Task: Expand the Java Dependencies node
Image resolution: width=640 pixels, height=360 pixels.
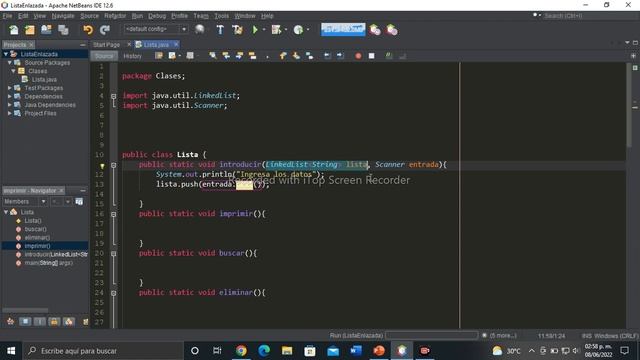Action: 10,105
